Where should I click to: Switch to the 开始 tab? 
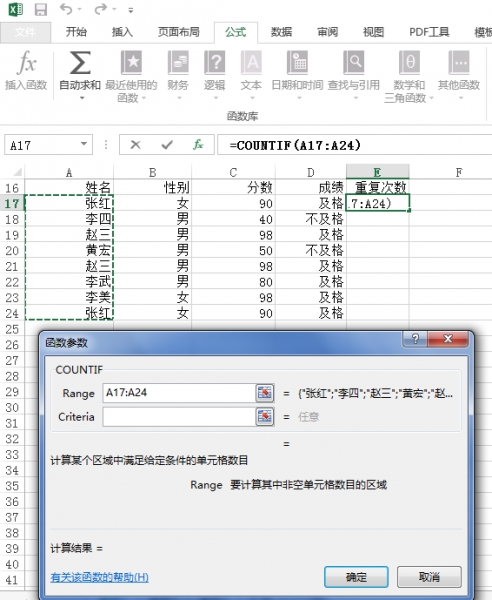coord(76,32)
